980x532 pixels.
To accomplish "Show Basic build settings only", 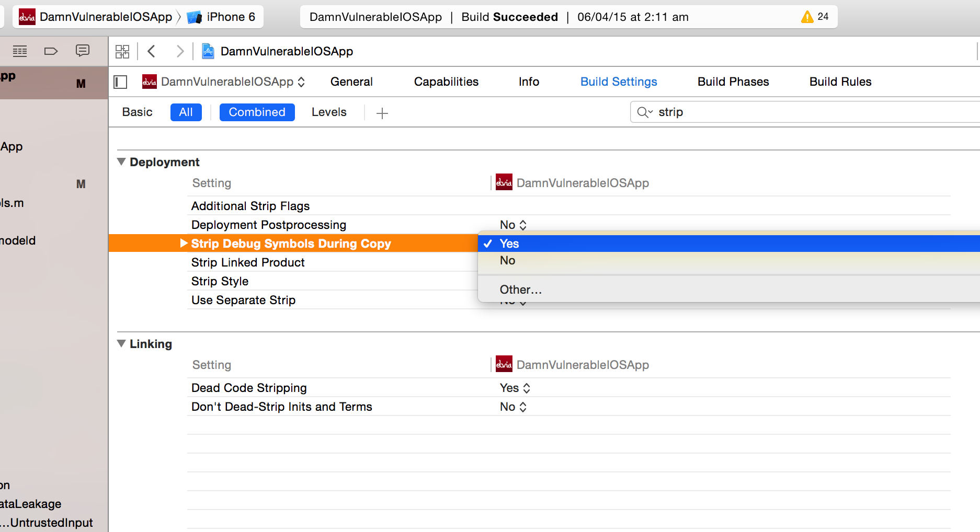I will (138, 112).
